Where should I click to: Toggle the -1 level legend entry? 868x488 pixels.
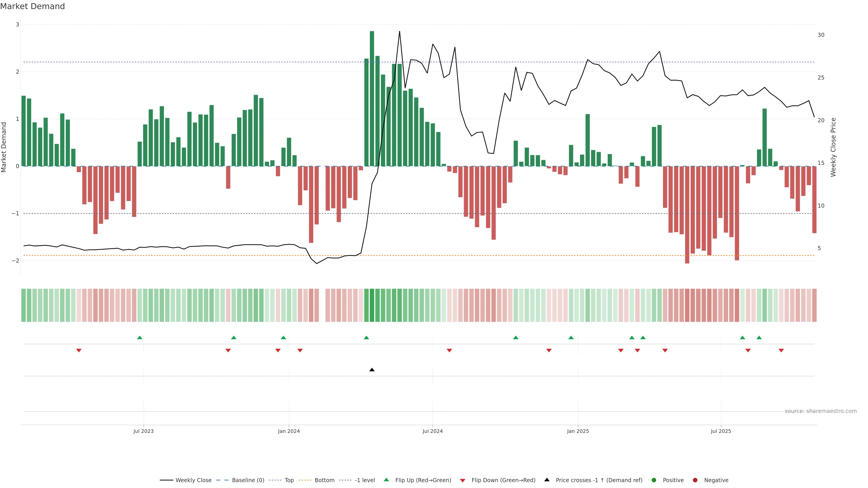[x=365, y=480]
